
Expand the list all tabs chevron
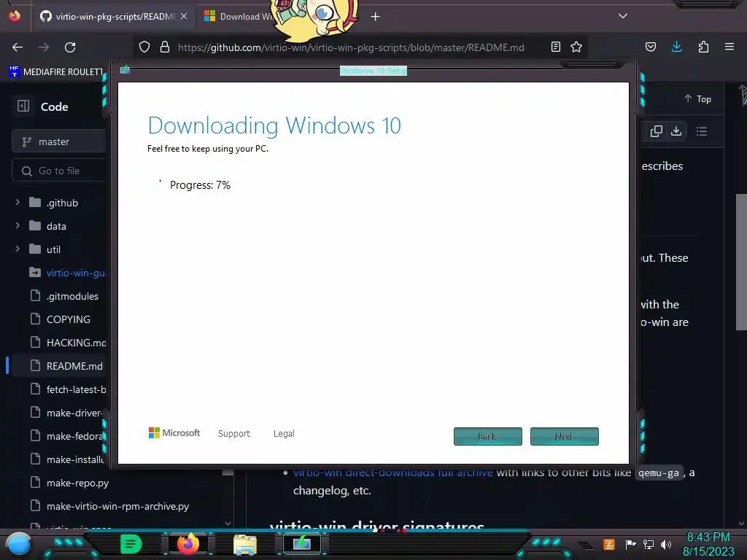click(x=623, y=16)
